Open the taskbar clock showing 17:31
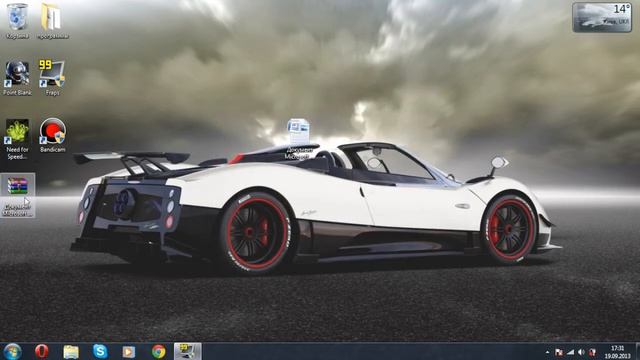Image resolution: width=640 pixels, height=360 pixels. coord(618,352)
